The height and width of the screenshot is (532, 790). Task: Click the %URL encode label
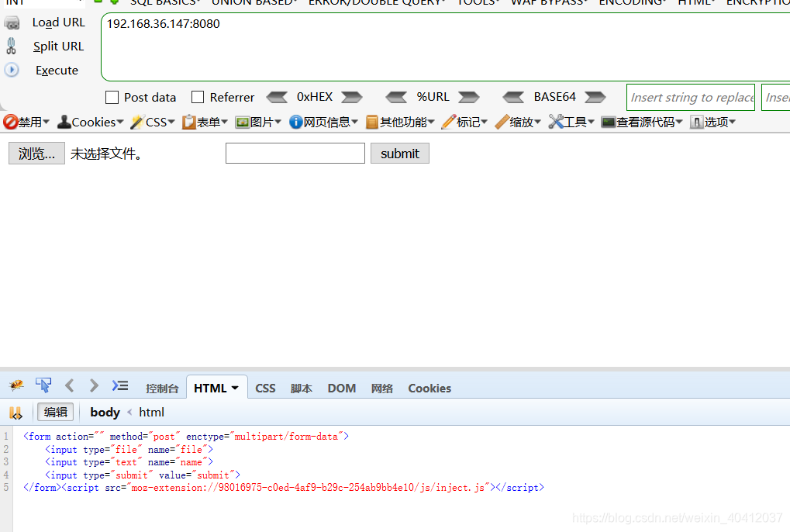click(x=433, y=97)
